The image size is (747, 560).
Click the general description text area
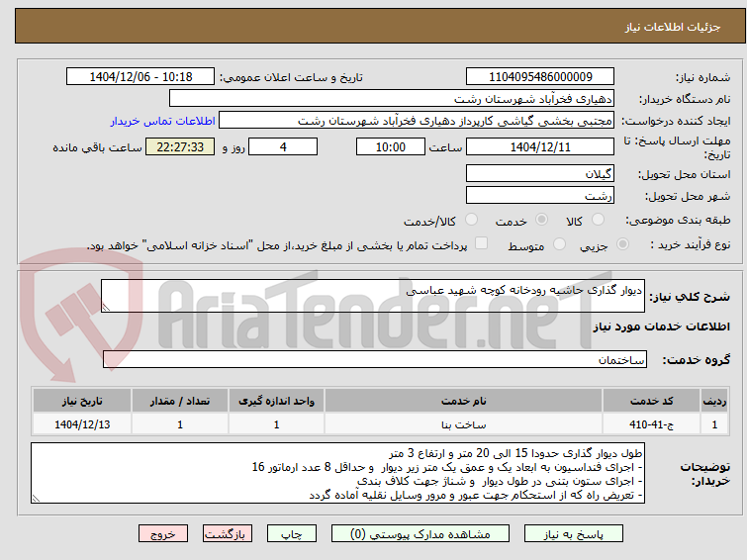click(x=373, y=296)
